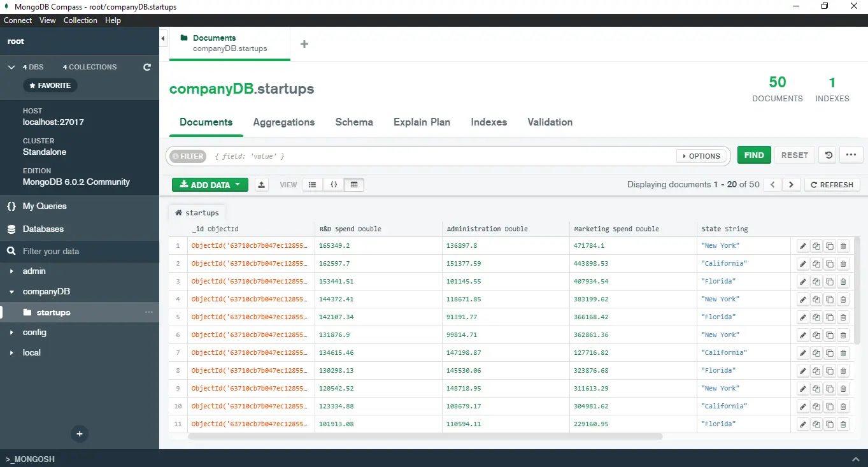
Task: Expand query OPTIONS
Action: click(701, 156)
